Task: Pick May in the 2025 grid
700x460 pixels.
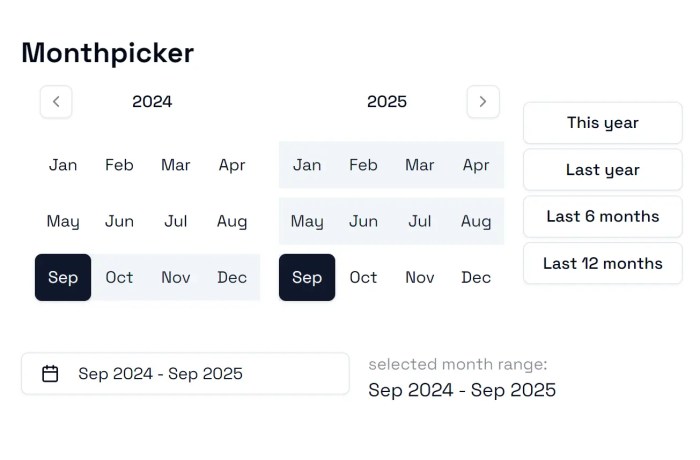Action: pos(307,221)
